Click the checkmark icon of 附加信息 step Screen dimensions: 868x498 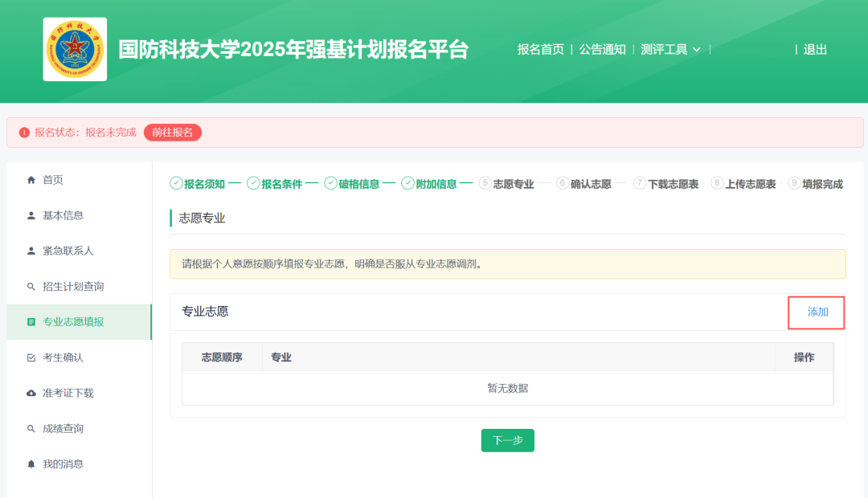(x=407, y=183)
